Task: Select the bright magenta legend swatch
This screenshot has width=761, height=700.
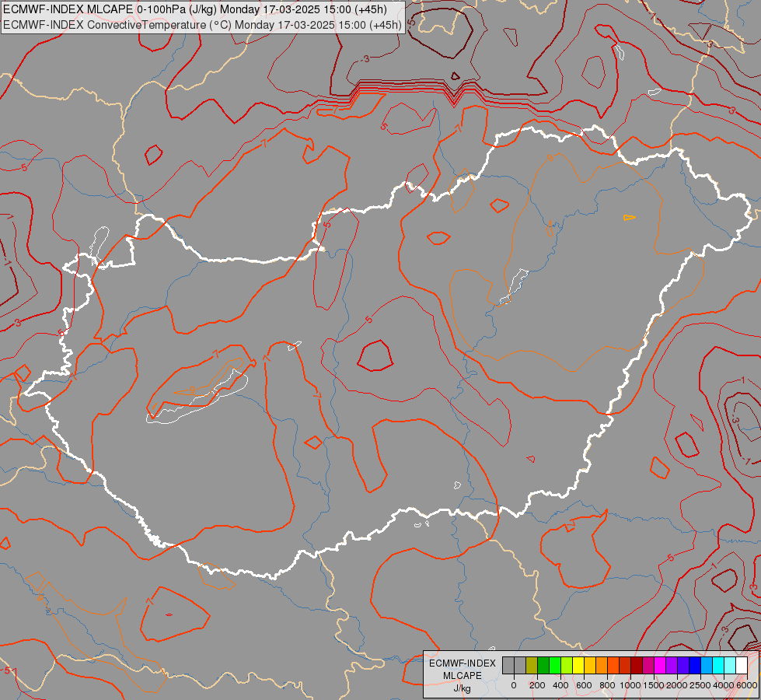Action: [661, 666]
